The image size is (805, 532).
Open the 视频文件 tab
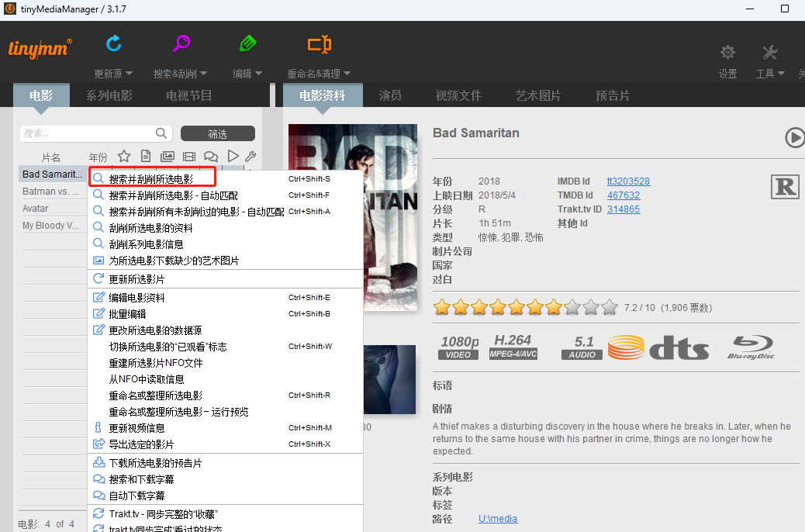click(x=458, y=95)
